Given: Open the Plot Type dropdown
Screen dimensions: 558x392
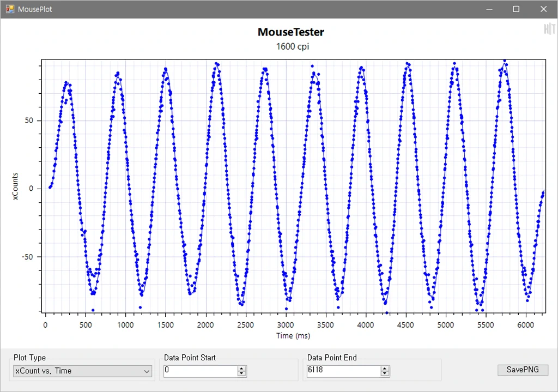Looking at the screenshot, I should (x=82, y=371).
